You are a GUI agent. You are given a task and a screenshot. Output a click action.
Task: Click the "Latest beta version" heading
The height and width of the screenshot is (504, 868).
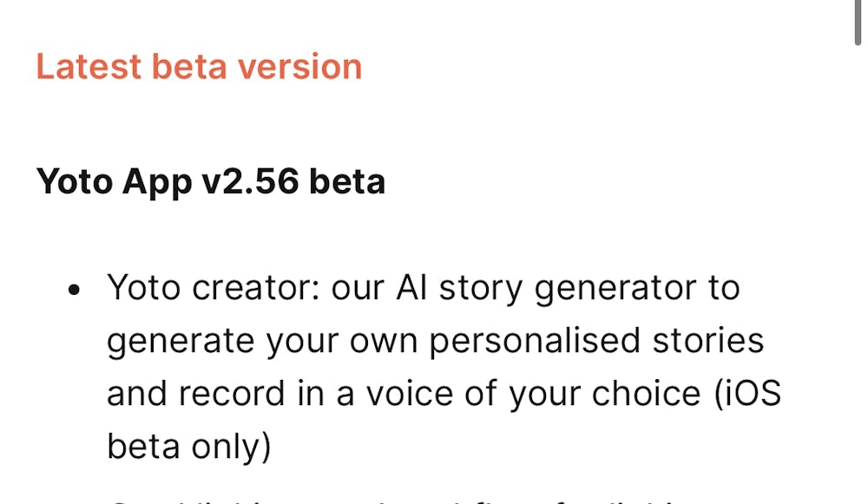pos(199,67)
